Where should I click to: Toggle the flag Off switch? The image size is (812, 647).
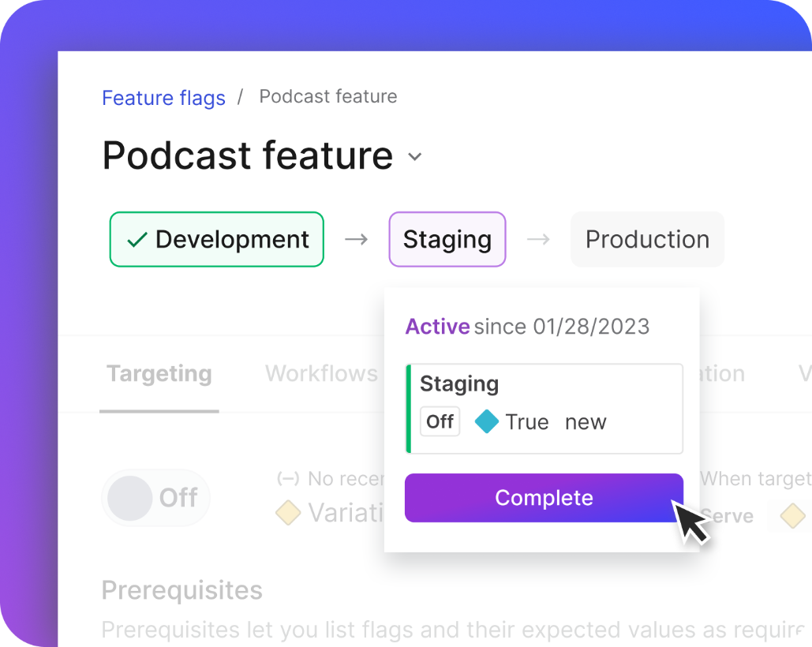point(155,498)
